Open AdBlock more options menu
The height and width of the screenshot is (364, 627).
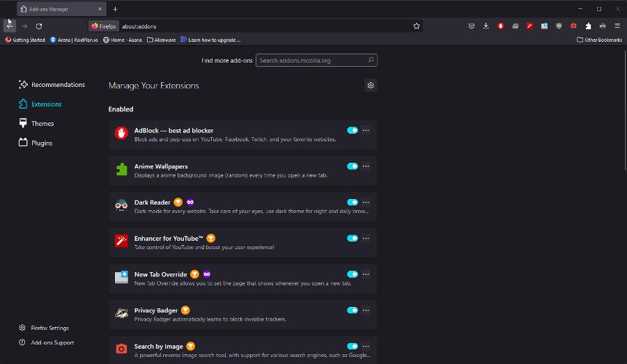[x=366, y=130]
